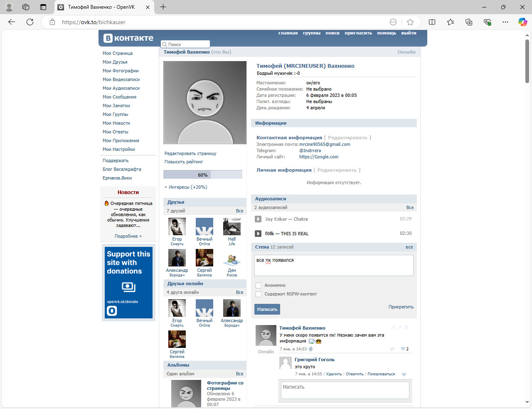Image resolution: width=532 pixels, height=409 pixels.
Task: Refresh the page with the reload icon
Action: pyautogui.click(x=30, y=22)
